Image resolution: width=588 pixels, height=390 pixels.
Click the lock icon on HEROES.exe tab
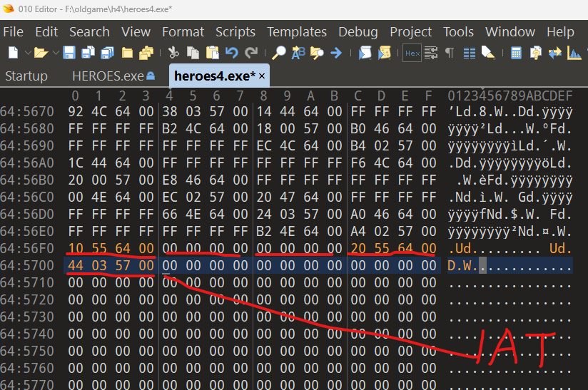[151, 76]
